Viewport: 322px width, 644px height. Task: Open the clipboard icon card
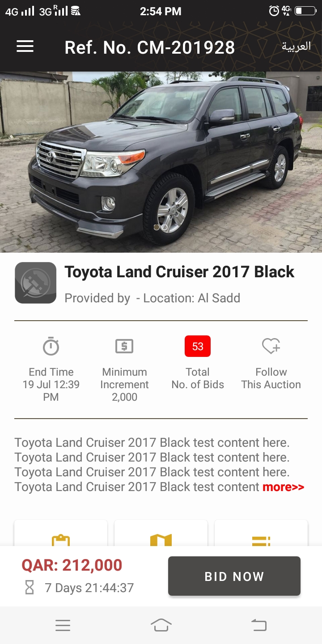click(x=61, y=533)
